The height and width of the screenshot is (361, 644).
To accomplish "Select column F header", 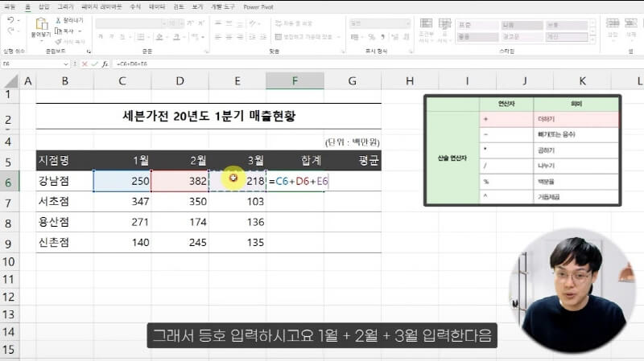I will tap(295, 81).
